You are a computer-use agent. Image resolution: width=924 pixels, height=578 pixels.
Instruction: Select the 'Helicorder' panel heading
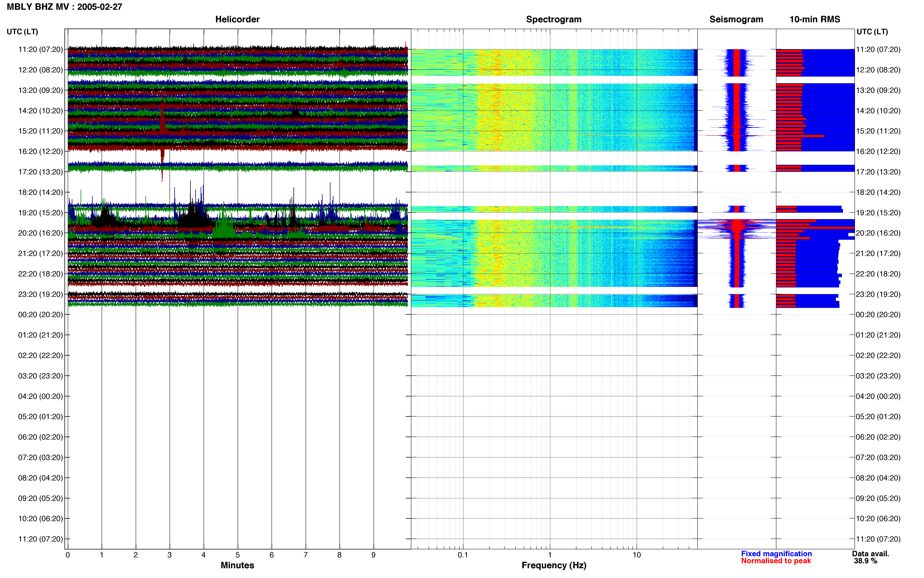(237, 19)
